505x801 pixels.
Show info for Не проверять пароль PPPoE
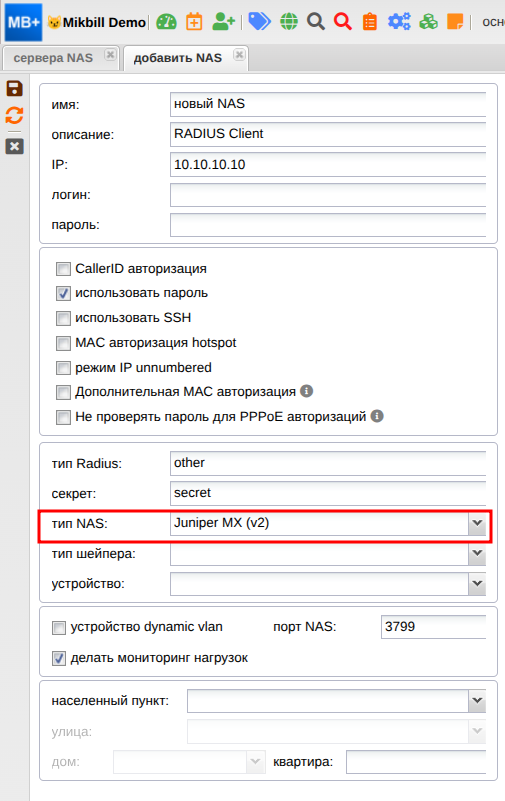tap(377, 416)
